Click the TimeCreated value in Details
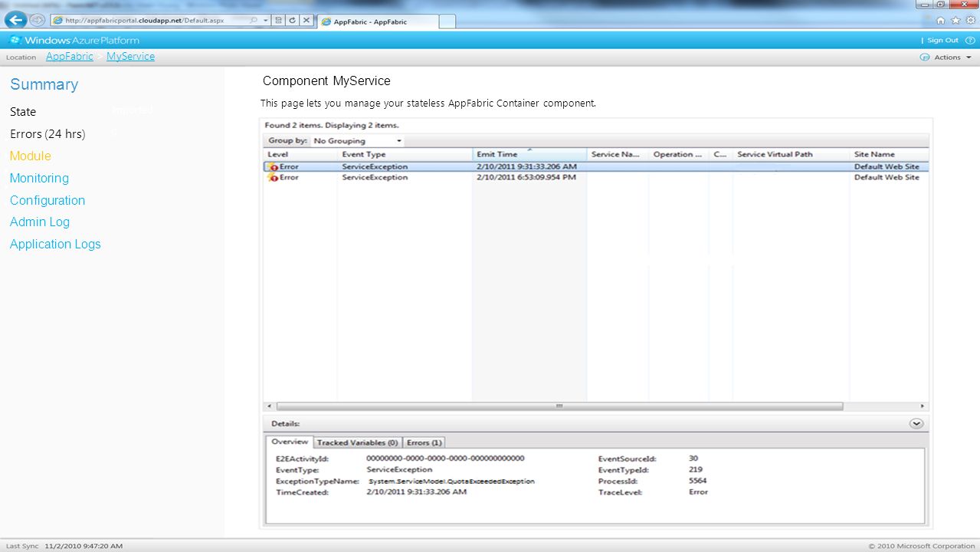Screen dimensions: 980x552 [x=416, y=492]
